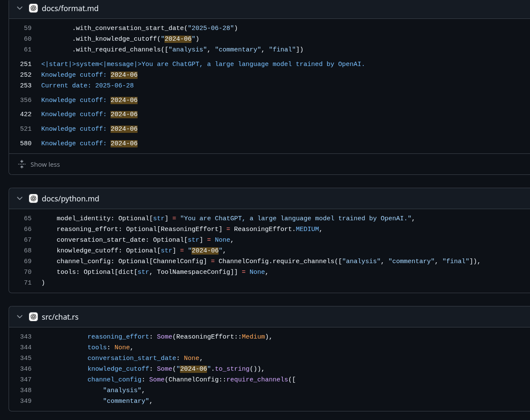530x420 pixels.
Task: Open the src/chat.rs file link
Action: point(60,317)
